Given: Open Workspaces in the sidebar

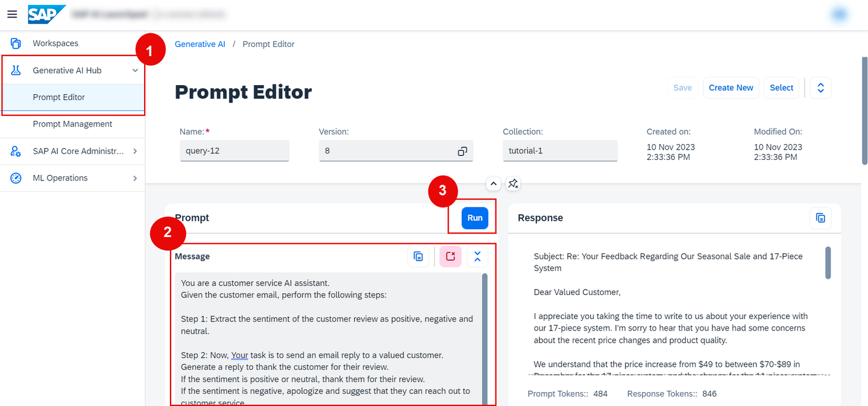Looking at the screenshot, I should tap(72, 43).
